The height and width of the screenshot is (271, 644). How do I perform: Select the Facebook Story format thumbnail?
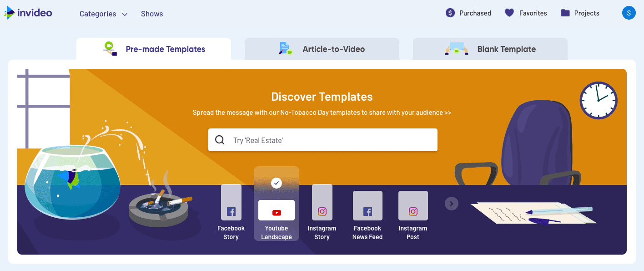[231, 202]
